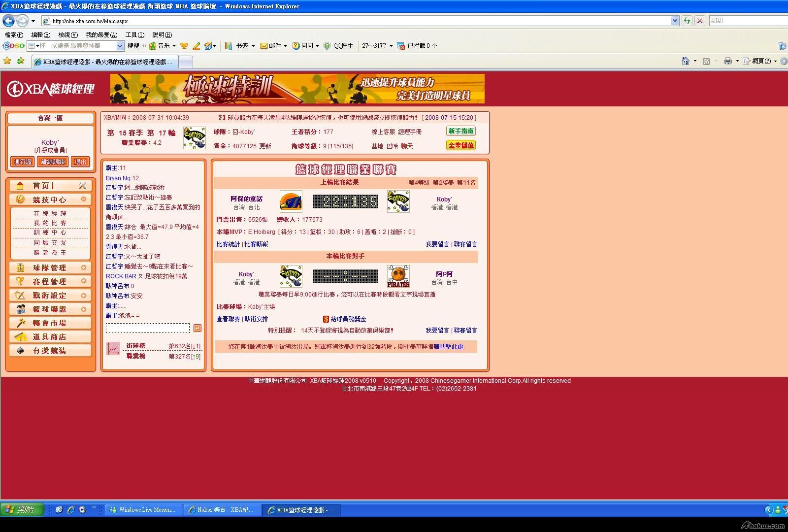Stop loading with the red X icon
This screenshot has height=532, width=788.
click(x=699, y=21)
